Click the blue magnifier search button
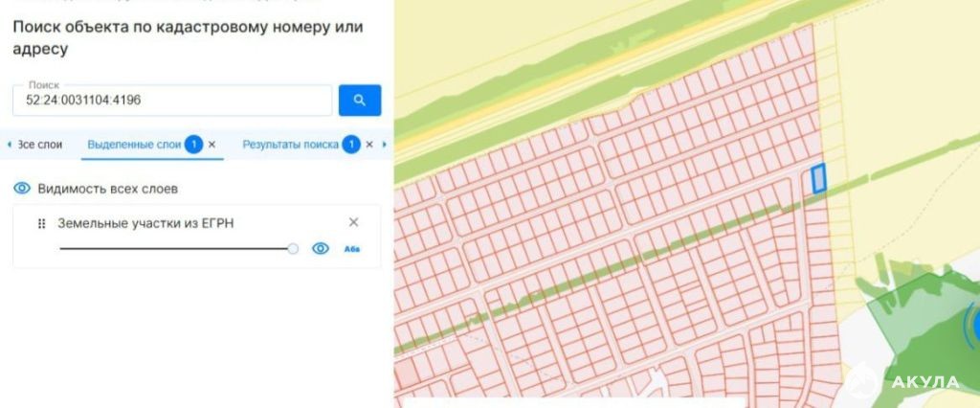Screen dimensions: 980x408 (x=360, y=101)
